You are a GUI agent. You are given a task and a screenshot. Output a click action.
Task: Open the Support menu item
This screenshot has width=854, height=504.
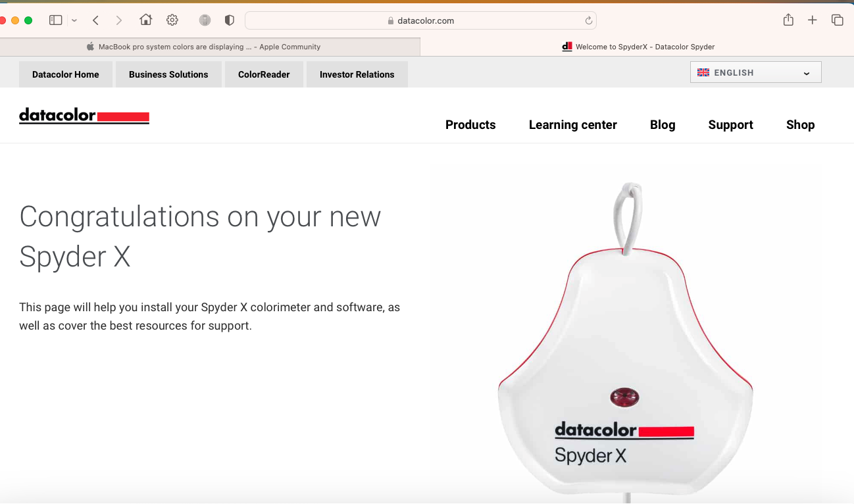pyautogui.click(x=731, y=125)
